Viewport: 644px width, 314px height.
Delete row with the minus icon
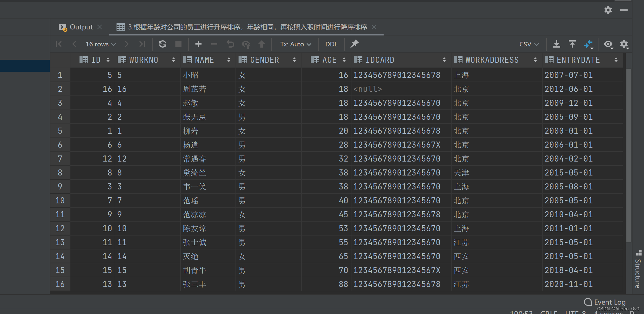click(214, 44)
